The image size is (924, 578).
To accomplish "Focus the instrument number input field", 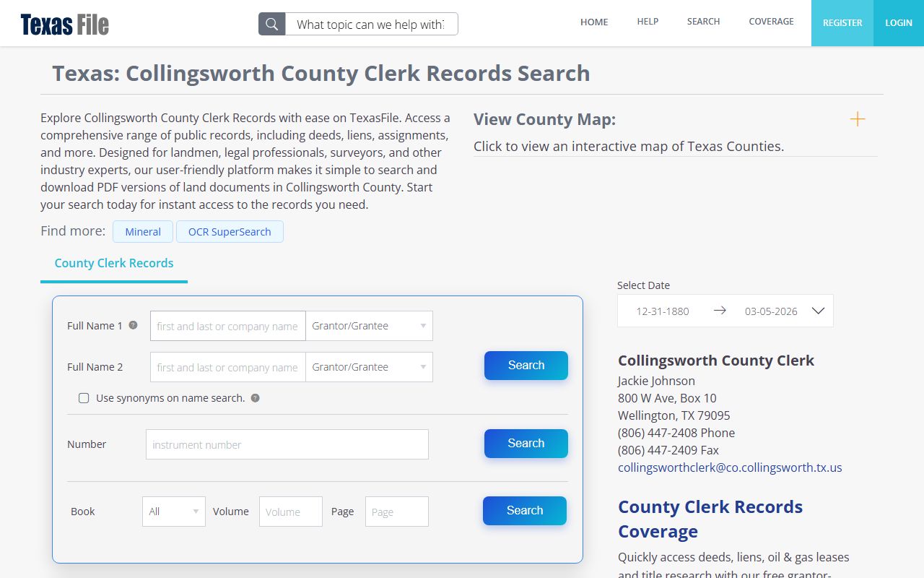I will pos(287,444).
